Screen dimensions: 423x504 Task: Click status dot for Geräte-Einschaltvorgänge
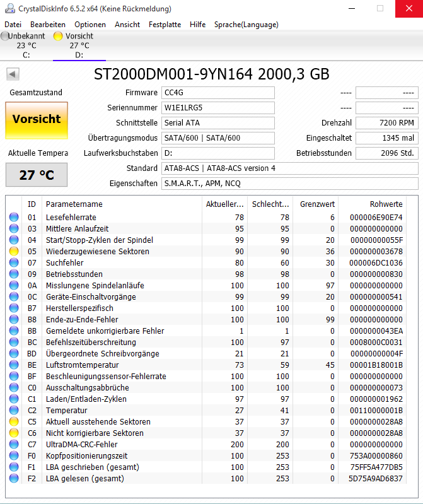[x=14, y=296]
